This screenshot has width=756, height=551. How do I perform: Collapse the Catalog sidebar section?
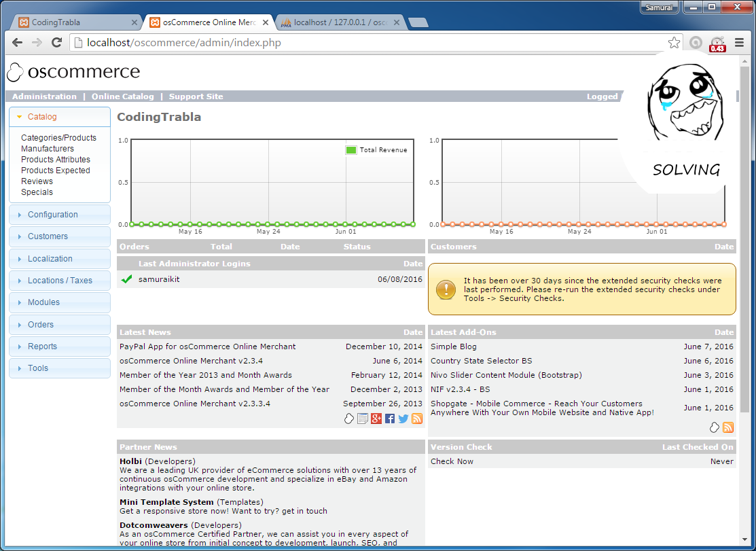[60, 117]
